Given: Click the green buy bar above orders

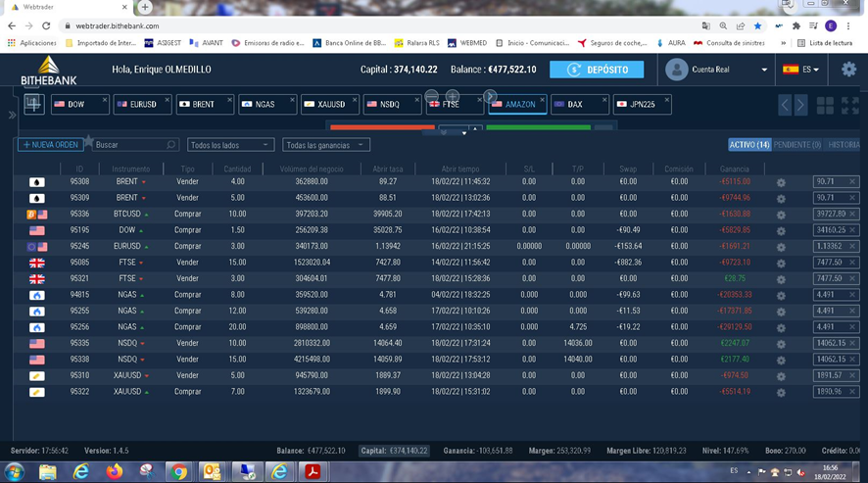Looking at the screenshot, I should click(538, 127).
